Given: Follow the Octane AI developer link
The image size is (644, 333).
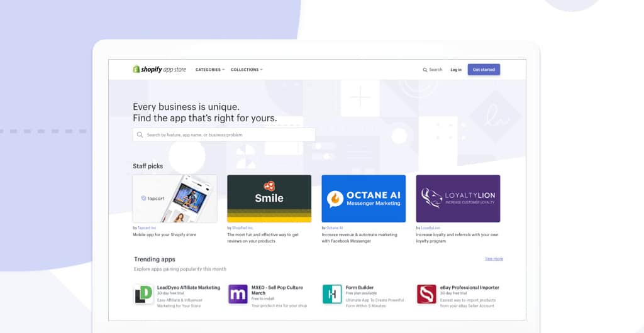Looking at the screenshot, I should (335, 227).
